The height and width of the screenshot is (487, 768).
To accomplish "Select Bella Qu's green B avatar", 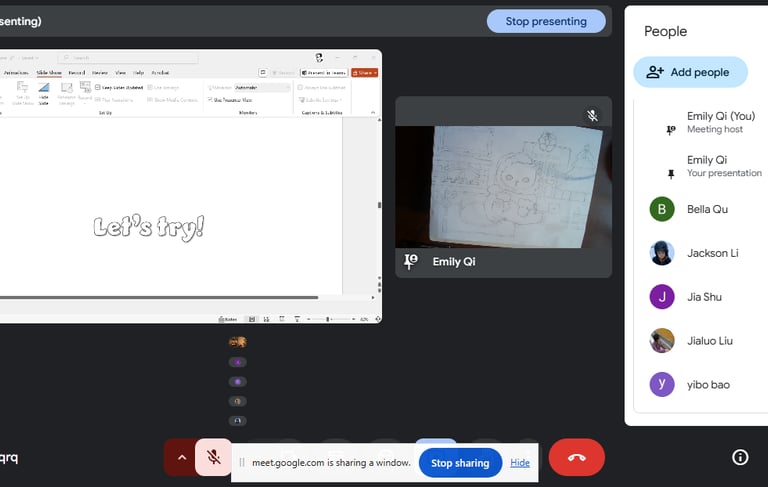I will tap(662, 209).
